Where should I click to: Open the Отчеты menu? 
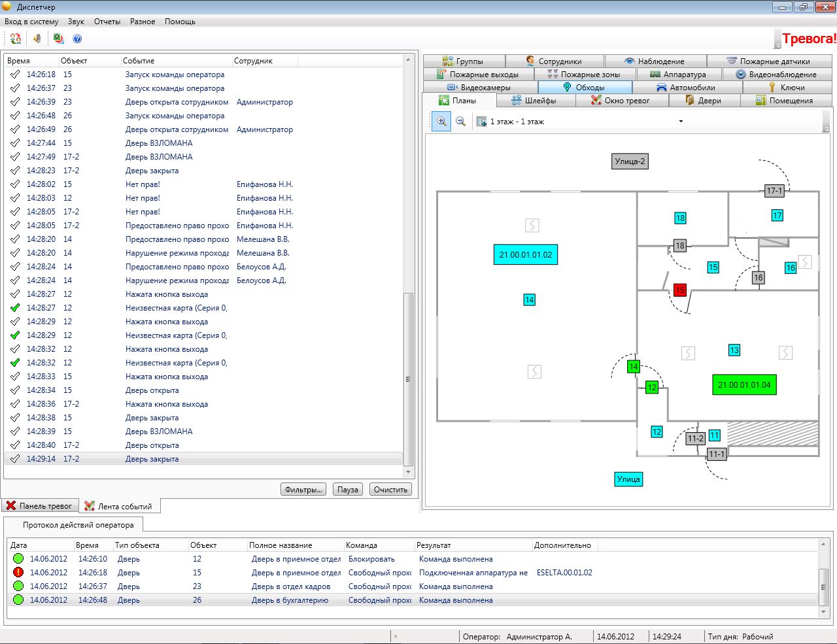(x=107, y=22)
